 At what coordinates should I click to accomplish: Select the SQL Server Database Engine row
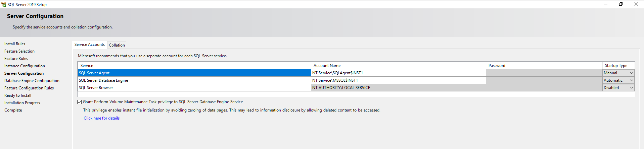click(x=194, y=80)
